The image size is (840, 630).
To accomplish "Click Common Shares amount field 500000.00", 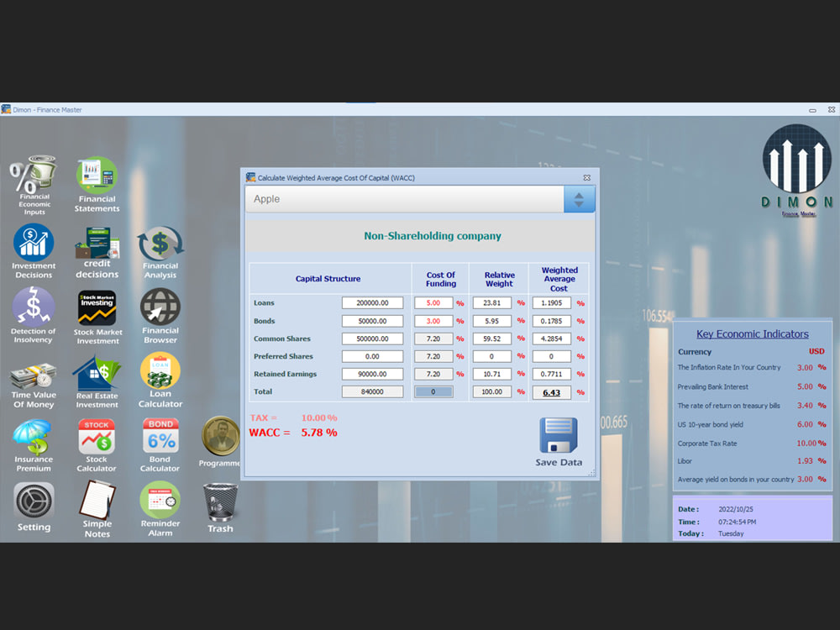I will 372,339.
